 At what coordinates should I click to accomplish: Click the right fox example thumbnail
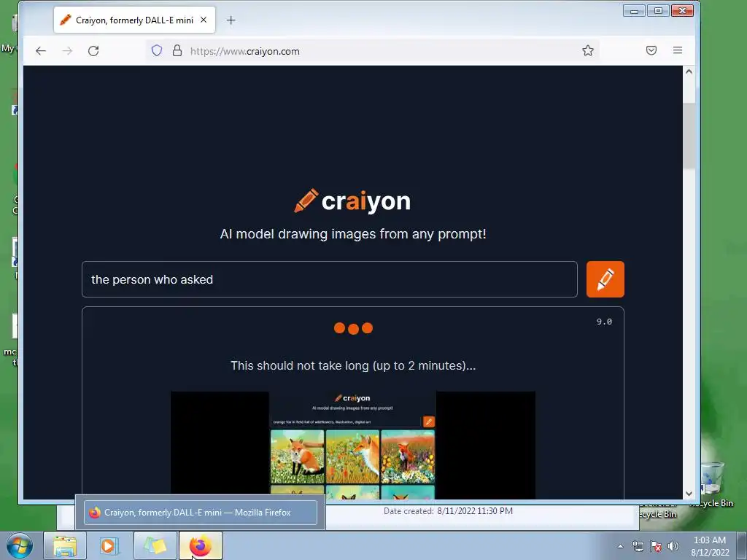pyautogui.click(x=408, y=456)
